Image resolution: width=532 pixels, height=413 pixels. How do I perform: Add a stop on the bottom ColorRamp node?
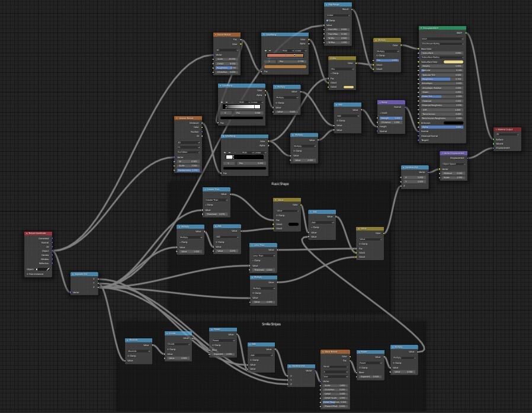(224, 152)
